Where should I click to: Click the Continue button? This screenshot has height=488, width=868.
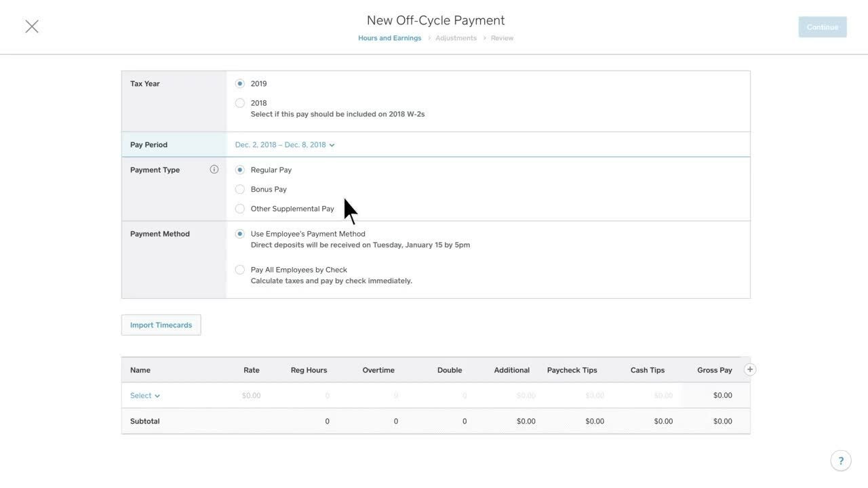coord(822,27)
